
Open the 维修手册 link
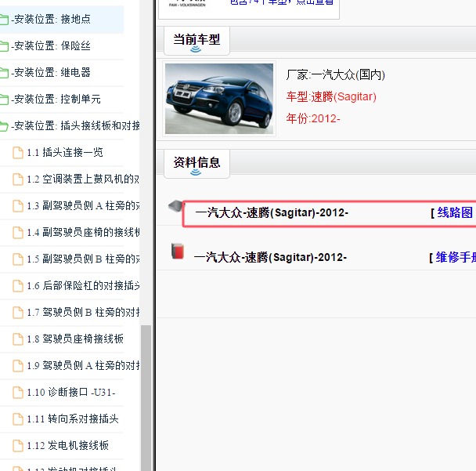point(456,257)
